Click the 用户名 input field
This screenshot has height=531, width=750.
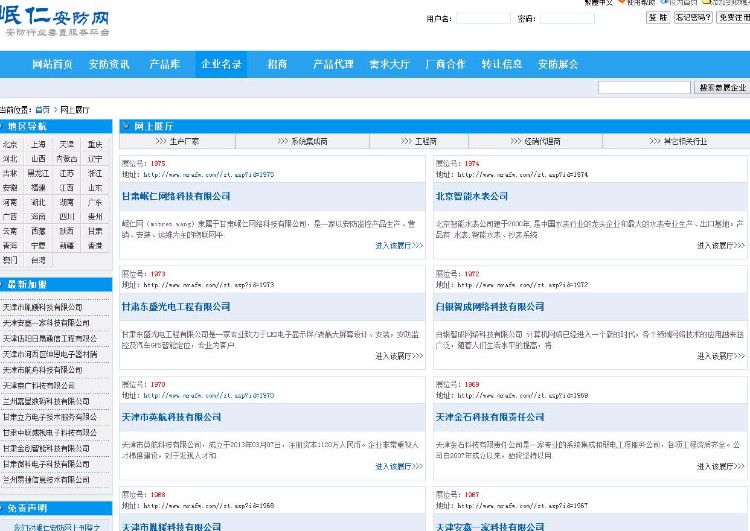point(482,18)
